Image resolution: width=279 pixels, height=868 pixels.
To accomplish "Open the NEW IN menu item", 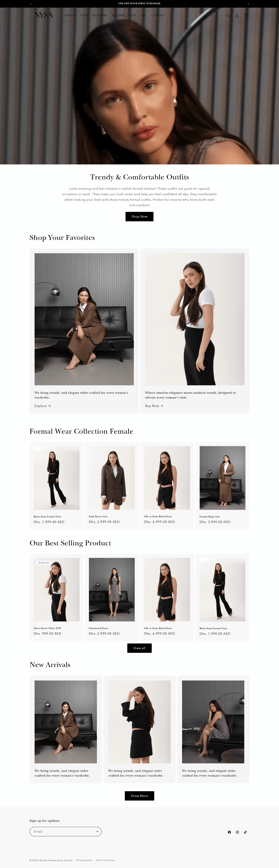I will point(70,15).
